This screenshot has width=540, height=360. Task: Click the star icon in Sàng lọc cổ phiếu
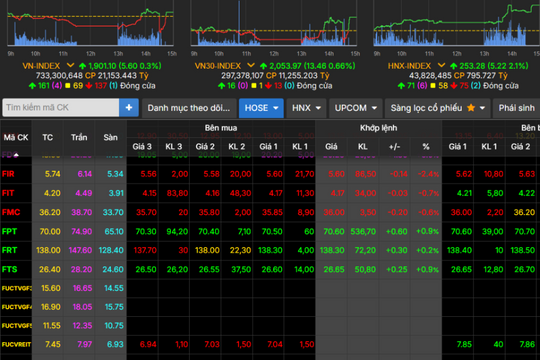coord(471,108)
